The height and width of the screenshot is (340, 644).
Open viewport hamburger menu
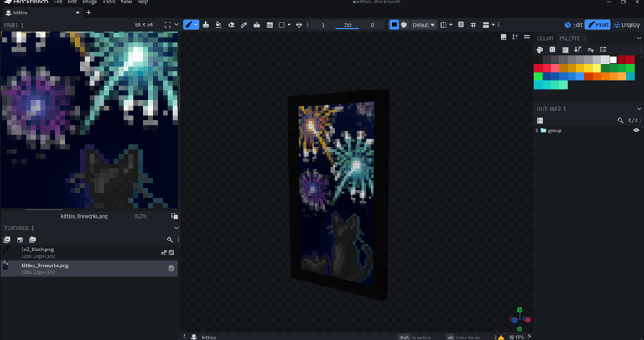click(527, 38)
